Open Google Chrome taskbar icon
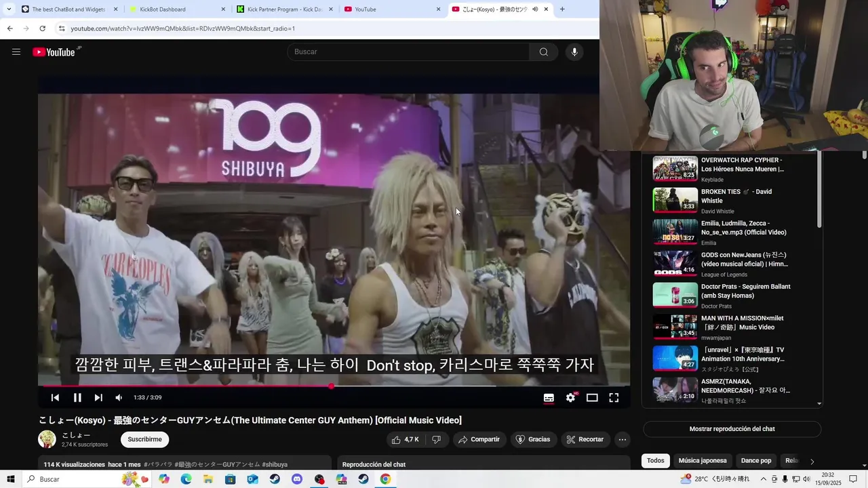Viewport: 868px width, 488px height. [385, 479]
